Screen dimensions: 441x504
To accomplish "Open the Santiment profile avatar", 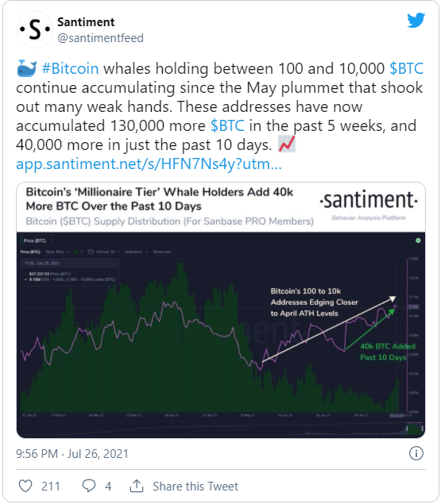I will [35, 29].
